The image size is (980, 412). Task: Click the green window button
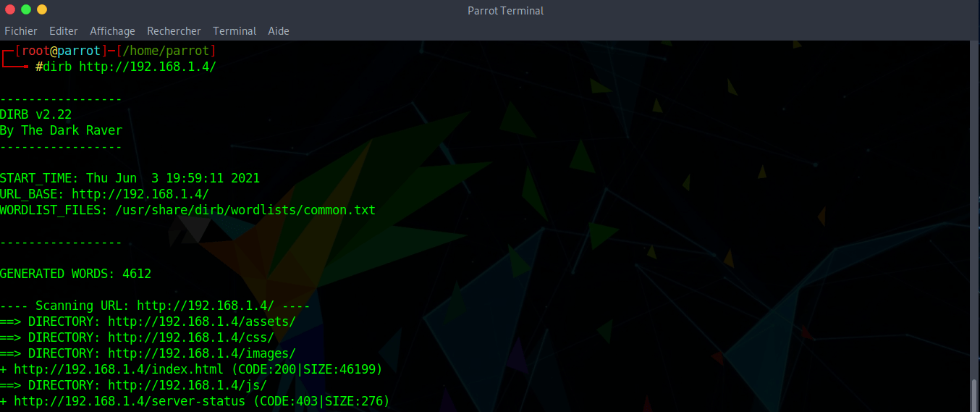26,9
